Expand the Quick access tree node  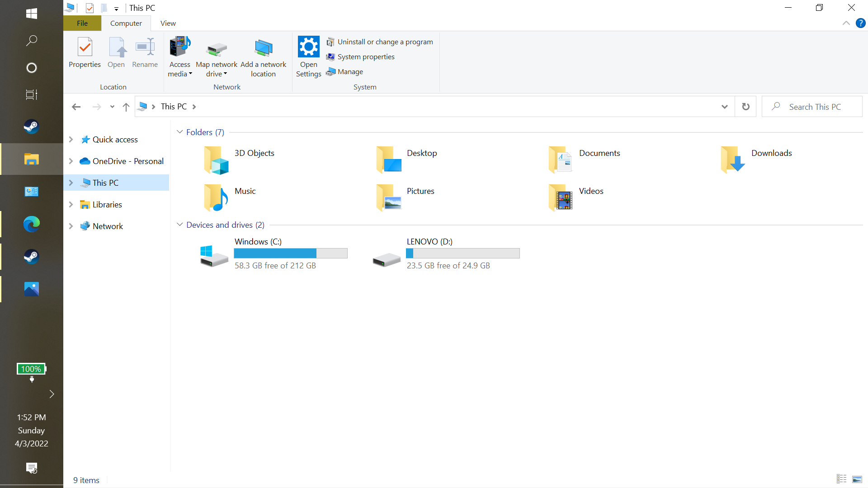point(71,140)
